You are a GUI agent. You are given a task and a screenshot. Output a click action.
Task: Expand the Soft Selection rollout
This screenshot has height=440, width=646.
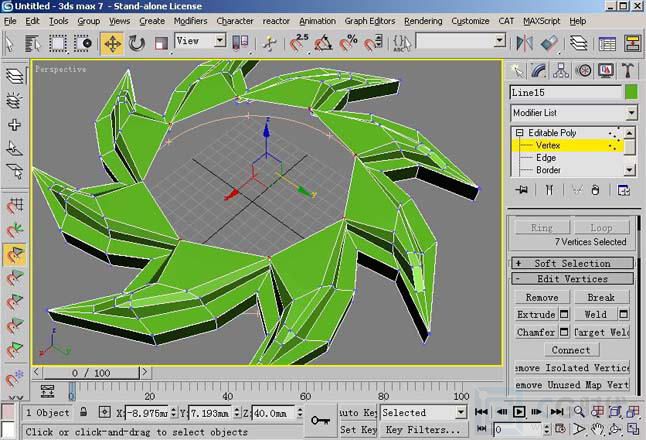coord(572,263)
